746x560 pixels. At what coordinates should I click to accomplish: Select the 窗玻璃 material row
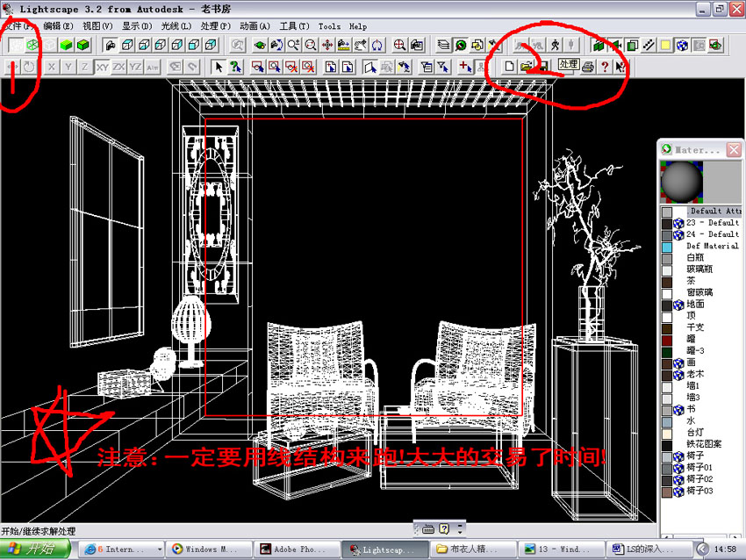pos(701,292)
